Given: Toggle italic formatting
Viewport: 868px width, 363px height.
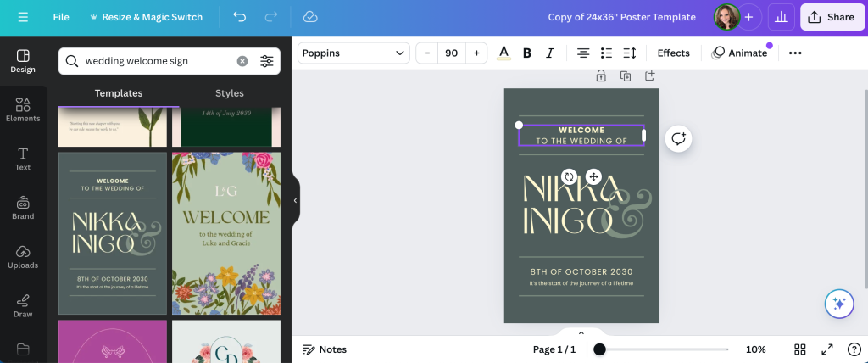Looking at the screenshot, I should point(549,53).
